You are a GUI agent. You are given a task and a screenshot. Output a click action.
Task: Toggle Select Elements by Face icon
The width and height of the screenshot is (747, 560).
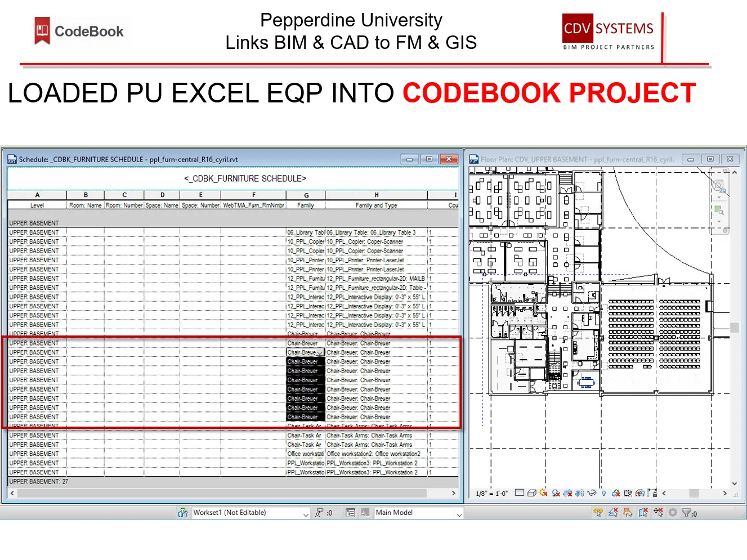pyautogui.click(x=643, y=513)
